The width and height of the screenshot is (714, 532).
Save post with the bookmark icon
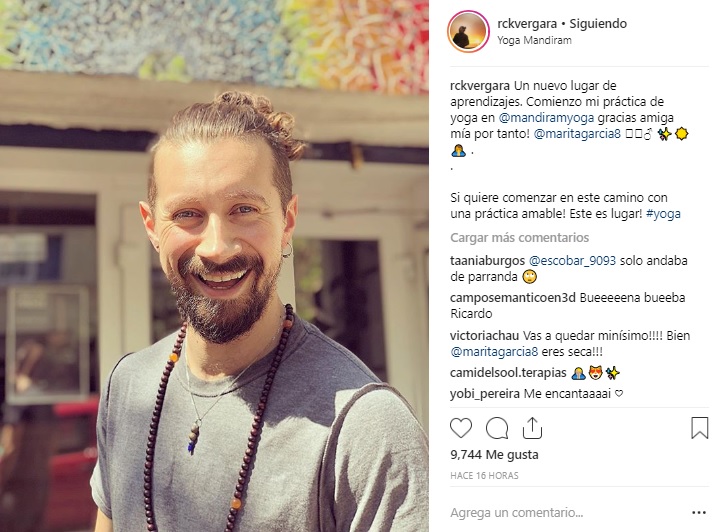(x=699, y=428)
